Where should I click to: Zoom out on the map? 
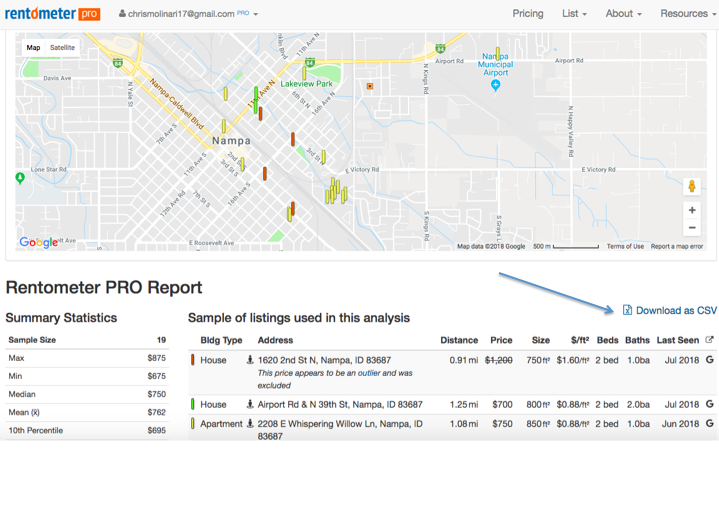pyautogui.click(x=692, y=227)
